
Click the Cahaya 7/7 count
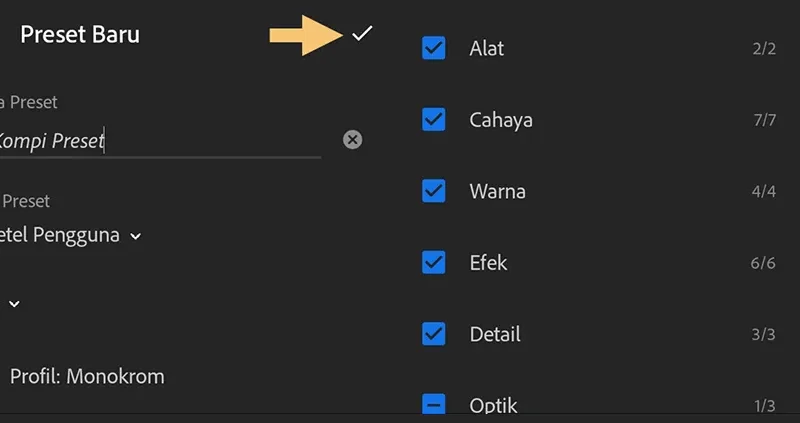tap(765, 120)
